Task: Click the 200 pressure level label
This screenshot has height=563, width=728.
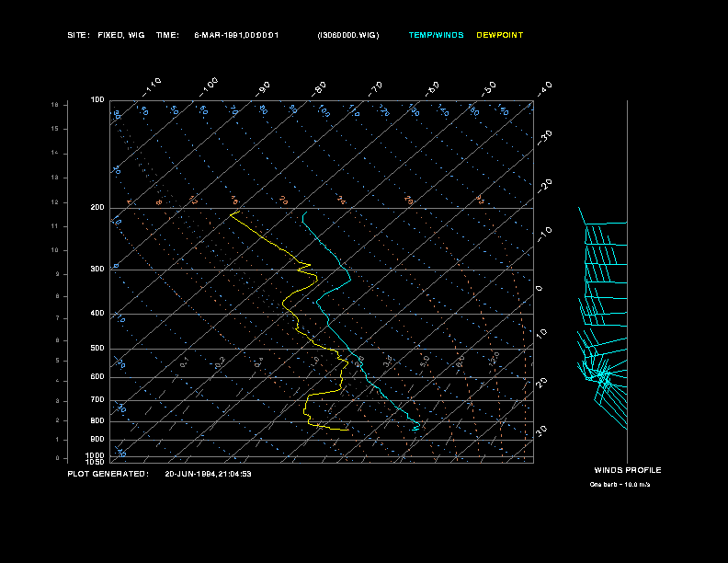Action: coord(97,207)
